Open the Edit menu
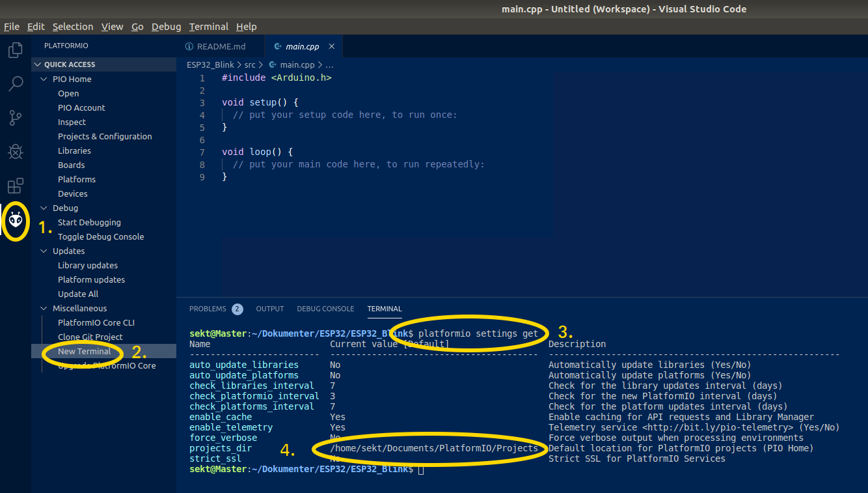Screen dimensions: 868x493 [36, 27]
